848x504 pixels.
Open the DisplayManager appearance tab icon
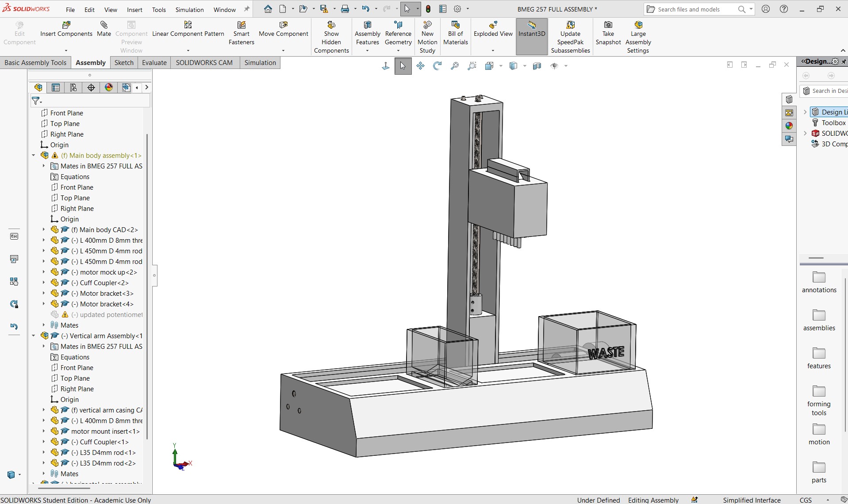pyautogui.click(x=109, y=88)
